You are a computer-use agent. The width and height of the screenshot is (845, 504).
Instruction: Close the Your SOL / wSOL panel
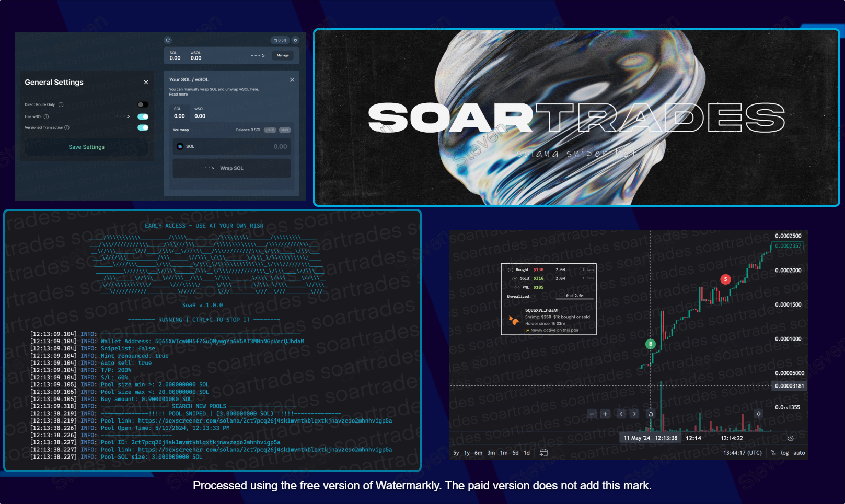click(x=292, y=79)
